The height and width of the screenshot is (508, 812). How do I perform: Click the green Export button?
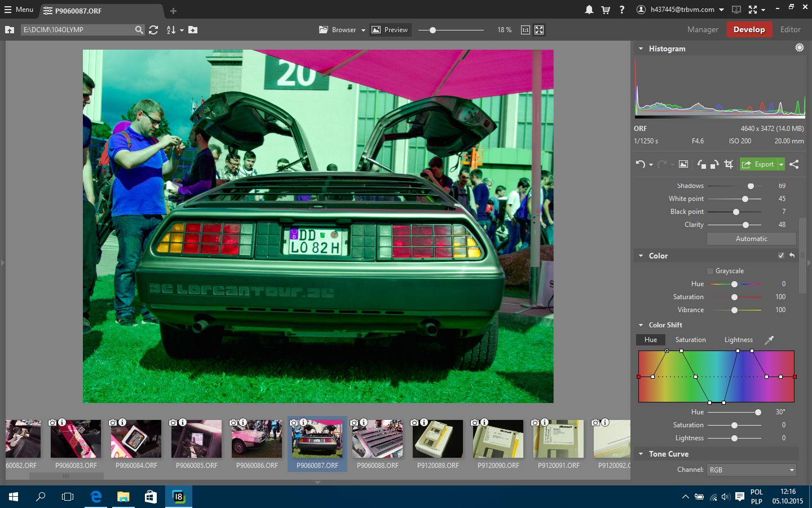click(758, 164)
